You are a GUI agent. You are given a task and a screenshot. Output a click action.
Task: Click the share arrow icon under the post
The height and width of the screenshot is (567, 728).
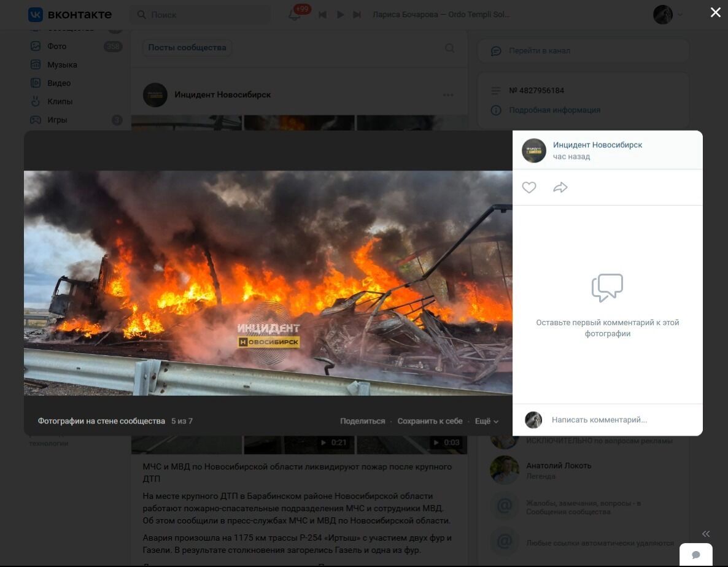560,188
